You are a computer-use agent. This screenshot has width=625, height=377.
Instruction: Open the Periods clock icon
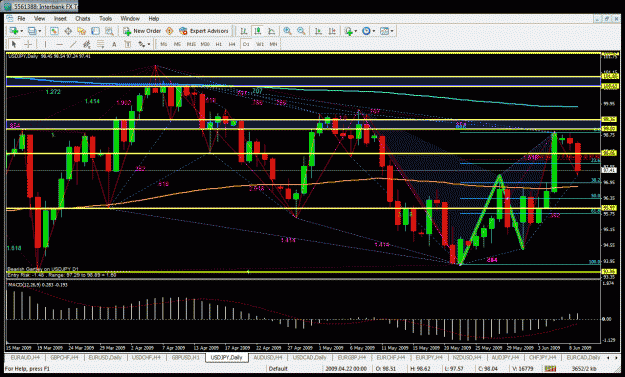366,31
